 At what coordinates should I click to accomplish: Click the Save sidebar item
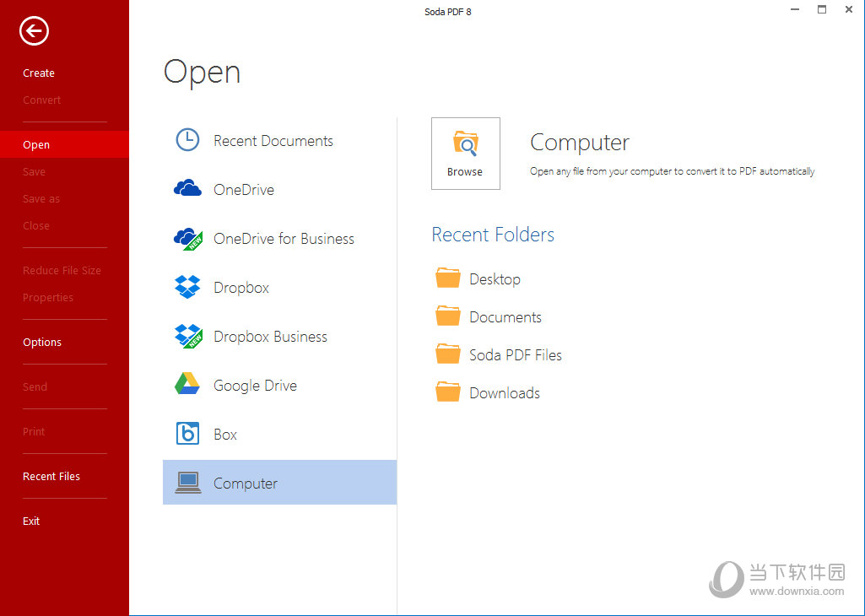pos(34,171)
